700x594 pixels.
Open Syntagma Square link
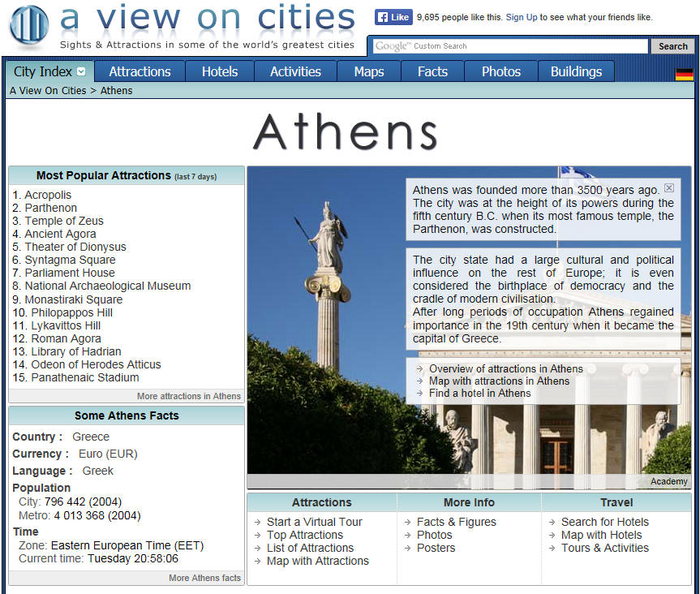point(70,260)
